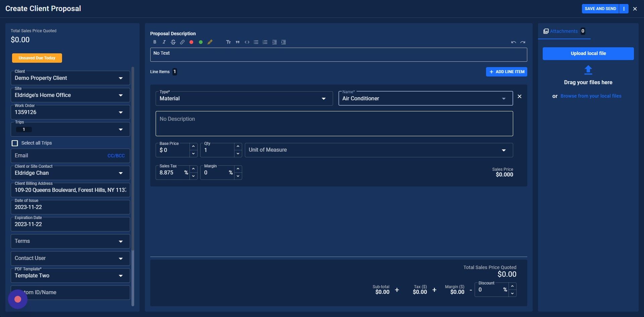Image resolution: width=644 pixels, height=317 pixels.
Task: Switch to the Attachments tab
Action: click(x=564, y=31)
